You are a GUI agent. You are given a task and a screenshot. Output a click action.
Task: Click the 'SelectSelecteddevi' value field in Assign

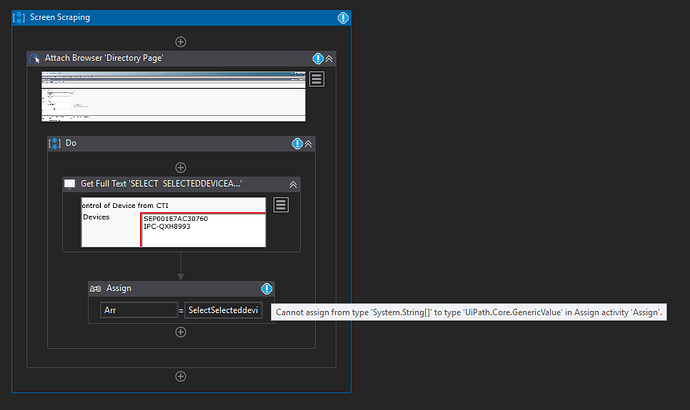click(x=223, y=310)
